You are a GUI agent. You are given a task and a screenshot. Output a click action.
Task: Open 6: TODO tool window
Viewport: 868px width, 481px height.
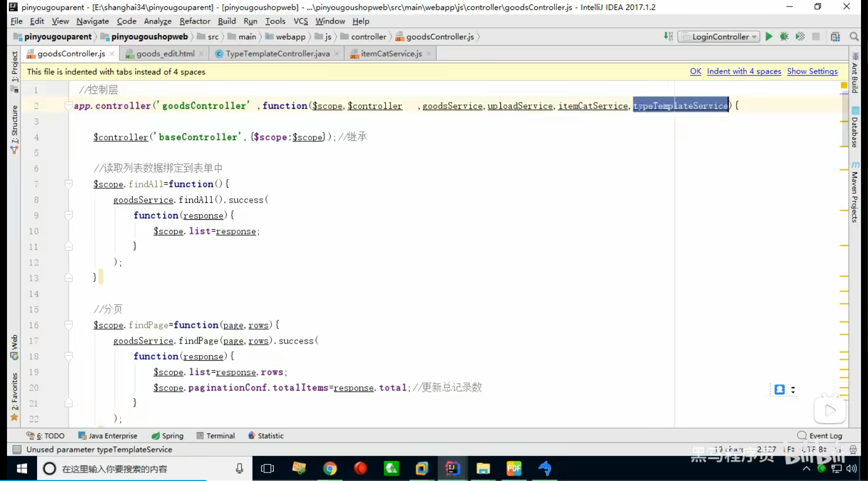(45, 436)
